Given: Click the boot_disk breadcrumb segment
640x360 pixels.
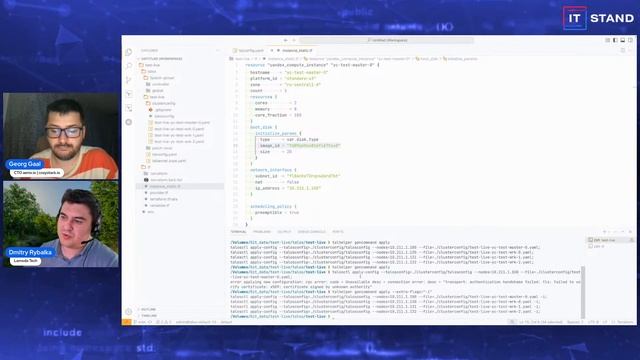Looking at the screenshot, I should click(427, 59).
